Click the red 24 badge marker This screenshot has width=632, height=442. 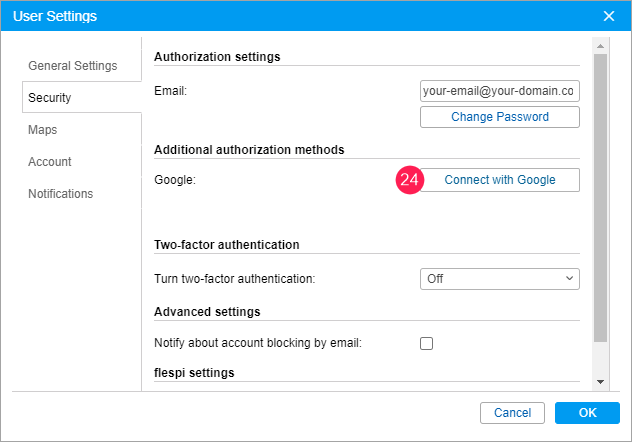[x=410, y=180]
